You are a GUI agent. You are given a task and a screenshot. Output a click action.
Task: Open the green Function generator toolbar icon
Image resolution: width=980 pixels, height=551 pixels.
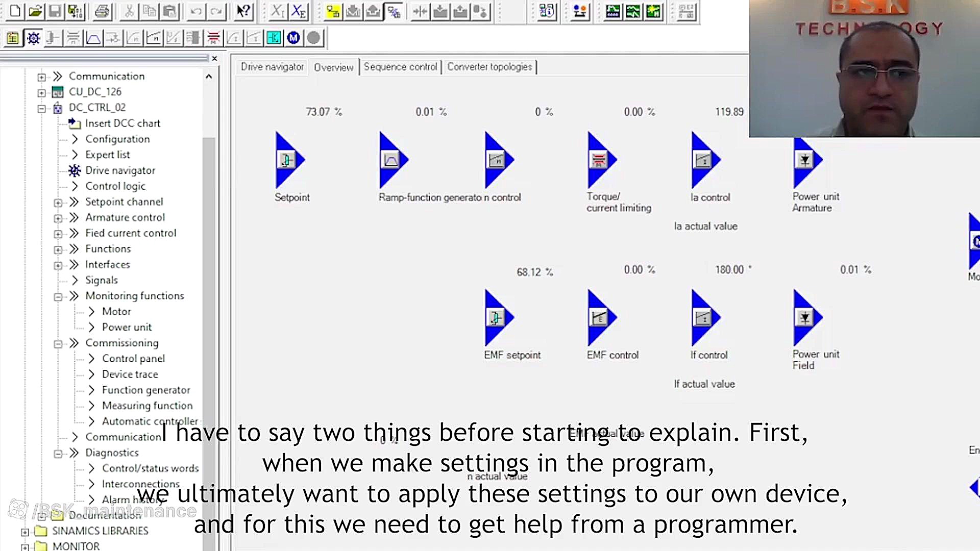coord(633,11)
